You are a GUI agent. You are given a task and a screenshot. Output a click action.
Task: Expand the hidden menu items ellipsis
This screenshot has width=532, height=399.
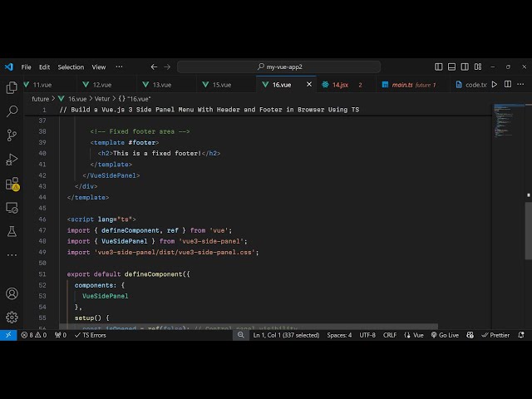tap(120, 66)
